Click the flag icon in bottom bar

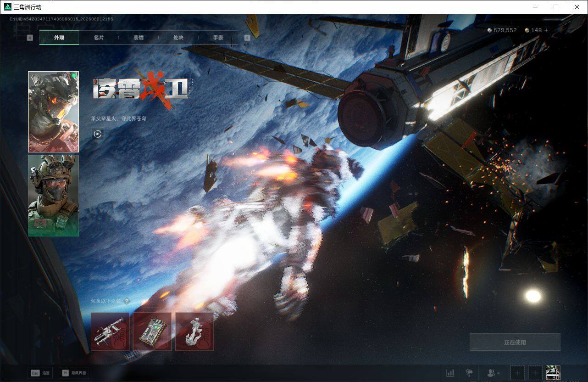(469, 373)
